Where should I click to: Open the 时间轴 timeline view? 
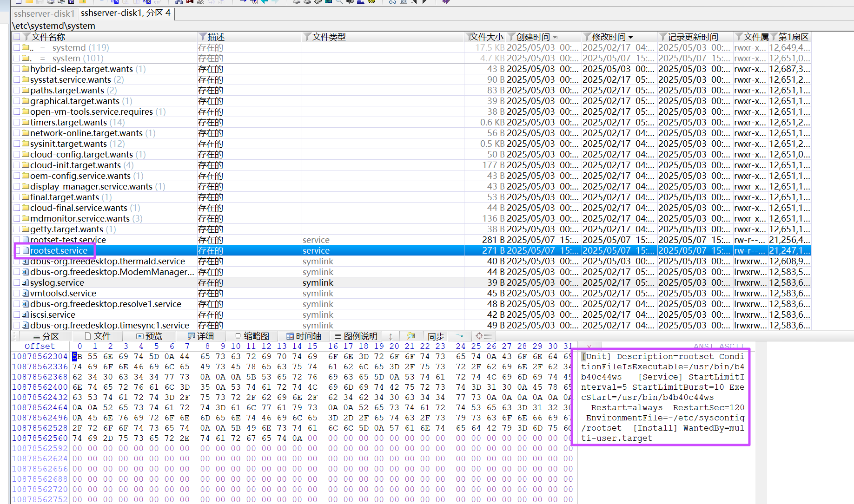tap(304, 336)
